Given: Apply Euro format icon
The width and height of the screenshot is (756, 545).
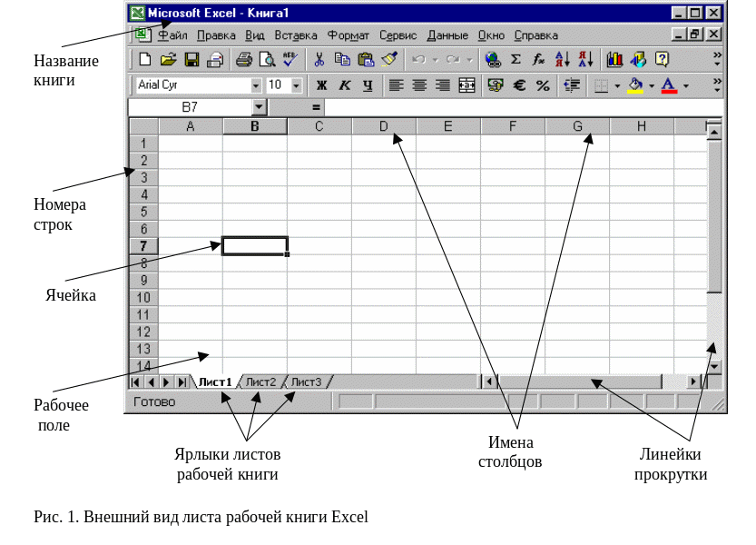Looking at the screenshot, I should pyautogui.click(x=519, y=85).
